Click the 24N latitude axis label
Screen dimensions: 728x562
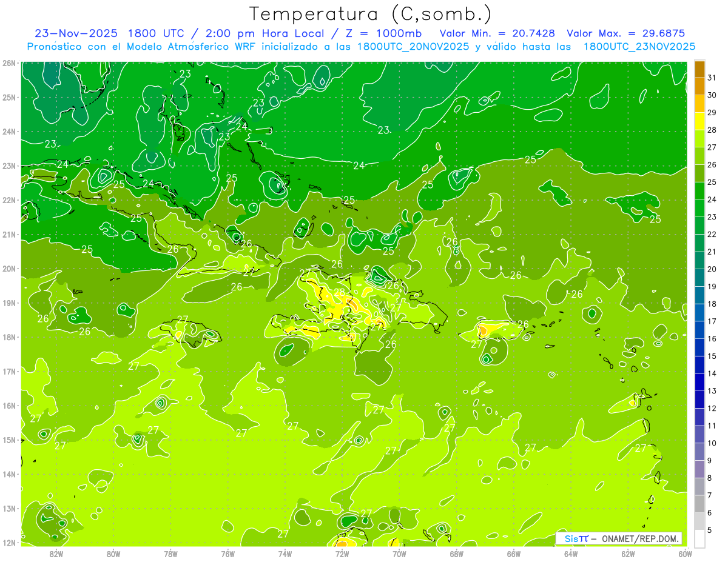9,132
